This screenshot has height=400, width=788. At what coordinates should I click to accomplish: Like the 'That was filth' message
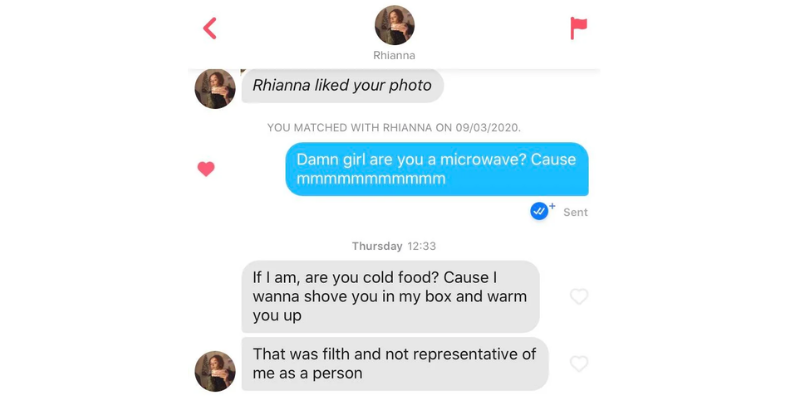tap(578, 363)
